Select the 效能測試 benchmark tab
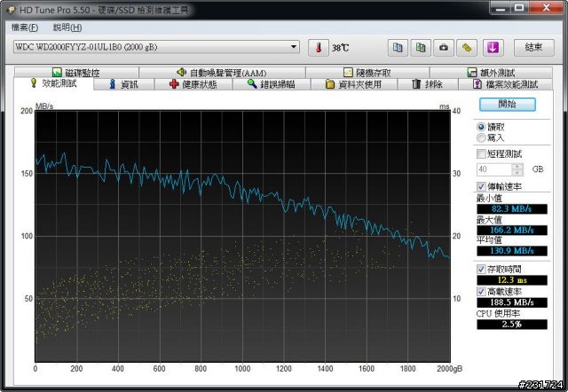 [x=53, y=83]
